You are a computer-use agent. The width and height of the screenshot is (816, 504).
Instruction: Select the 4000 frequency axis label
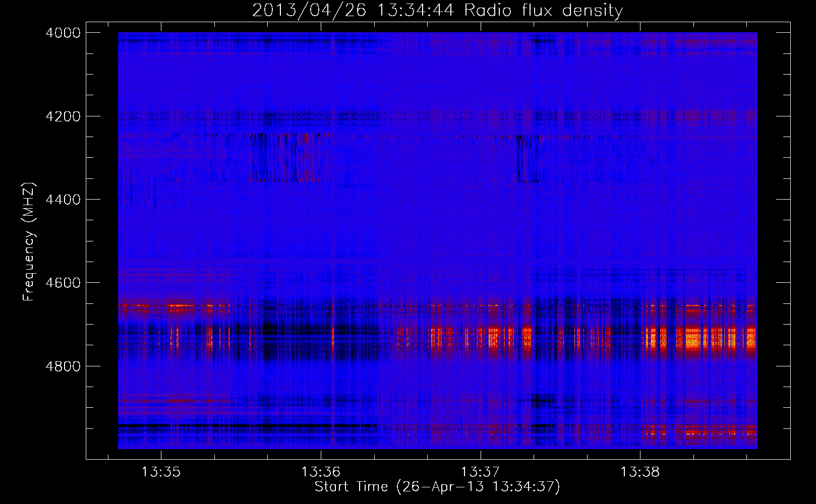click(x=63, y=33)
